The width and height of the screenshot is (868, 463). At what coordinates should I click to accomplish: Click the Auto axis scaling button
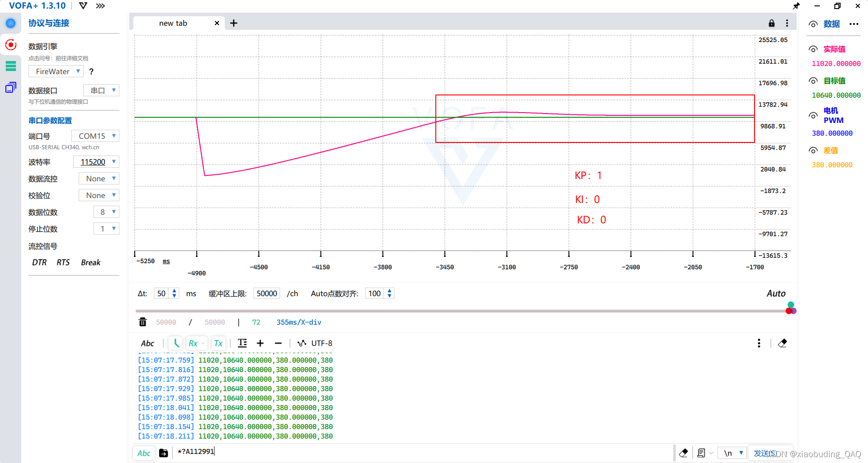(776, 293)
